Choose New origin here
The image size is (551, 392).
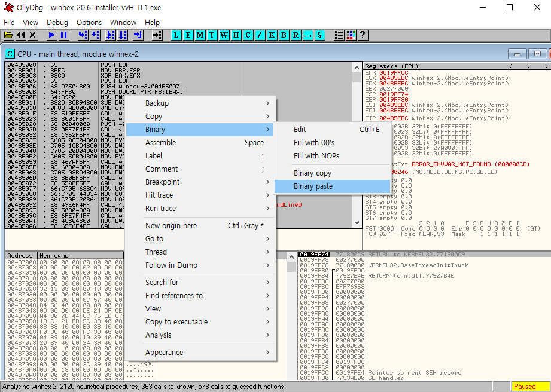coord(200,226)
